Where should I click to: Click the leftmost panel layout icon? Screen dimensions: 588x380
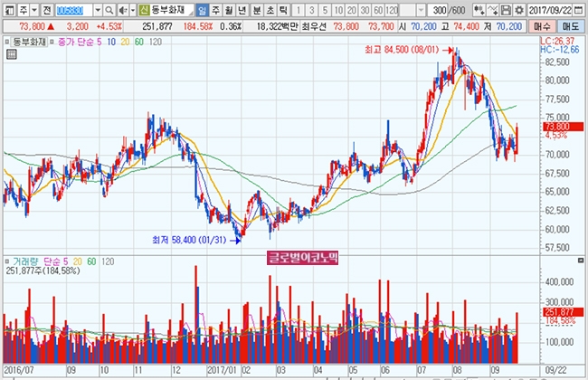[7, 9]
